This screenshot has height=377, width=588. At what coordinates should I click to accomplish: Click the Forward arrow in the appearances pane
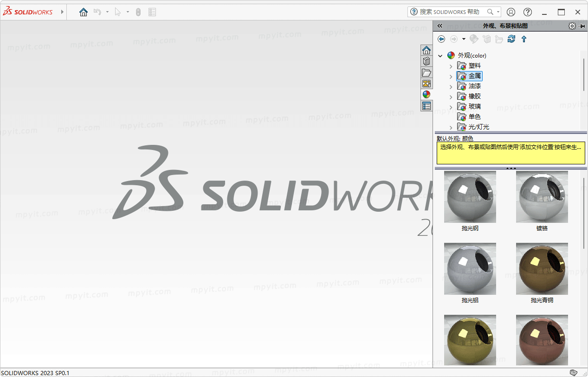point(454,39)
